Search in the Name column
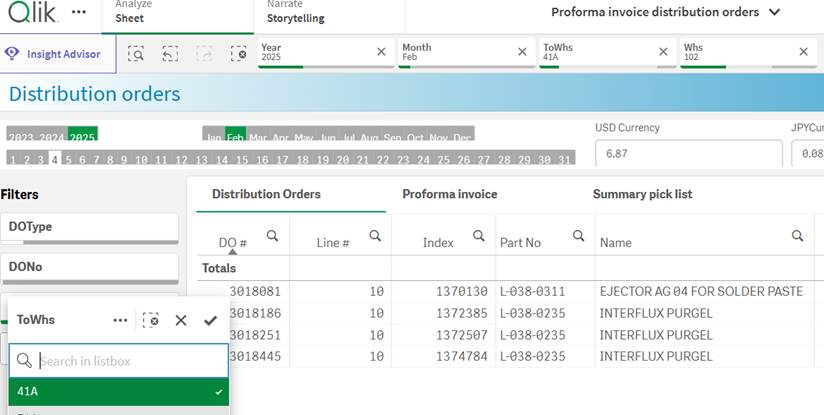The width and height of the screenshot is (824, 415). click(797, 235)
